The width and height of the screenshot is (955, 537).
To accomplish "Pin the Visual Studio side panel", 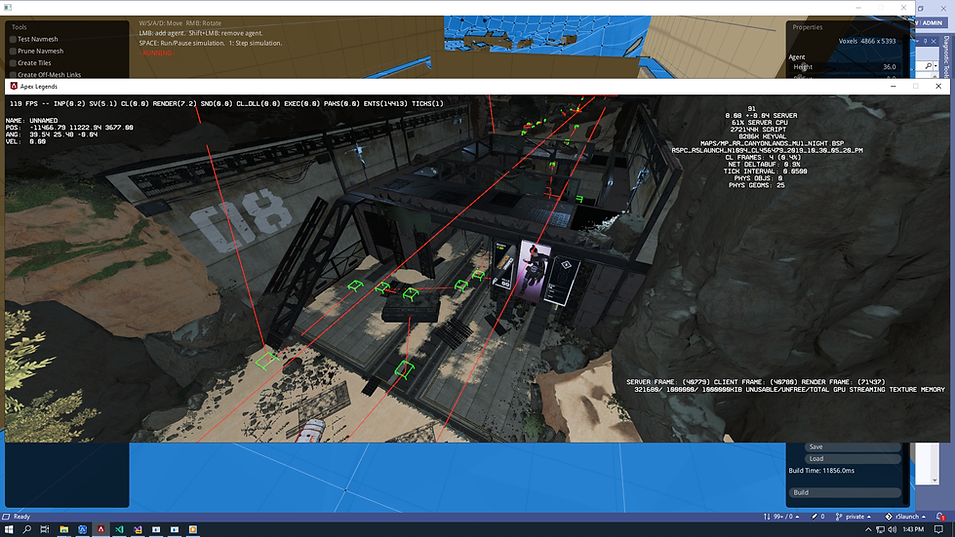I will tap(925, 41).
